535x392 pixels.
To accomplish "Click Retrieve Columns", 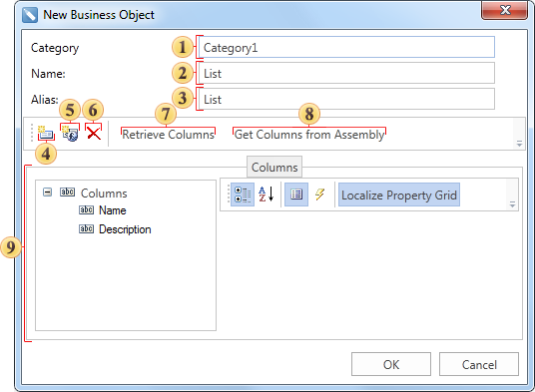I will tap(169, 135).
